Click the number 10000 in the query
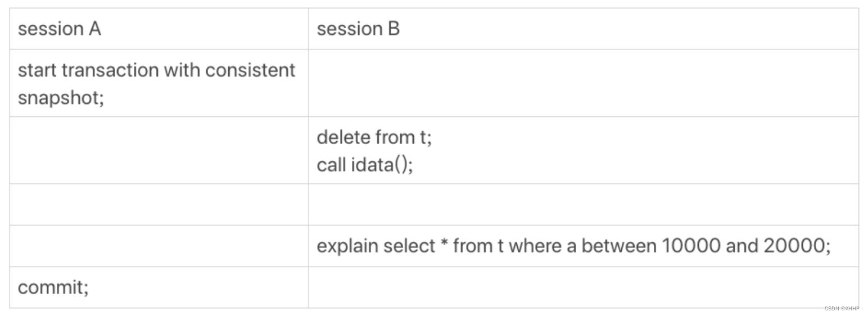This screenshot has width=868, height=316. point(690,246)
